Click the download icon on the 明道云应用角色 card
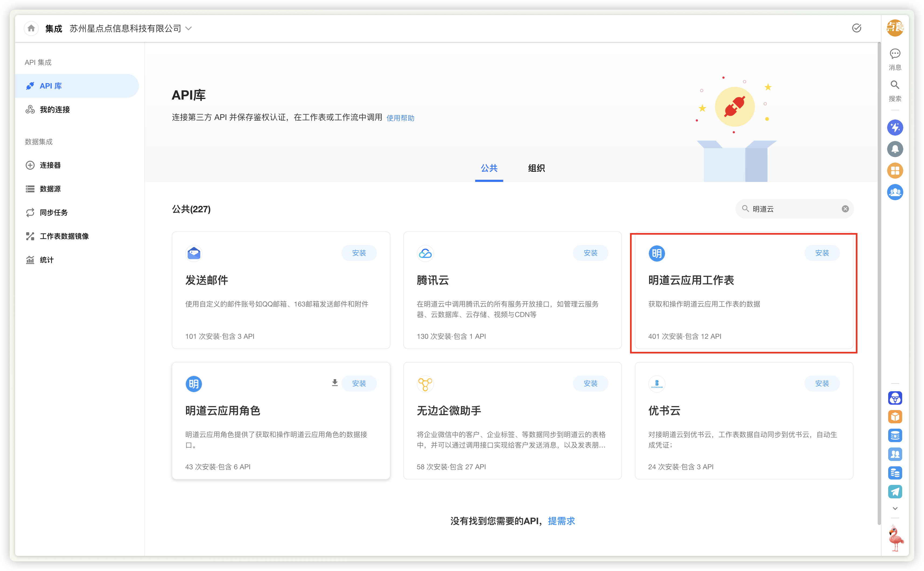 [x=335, y=383]
